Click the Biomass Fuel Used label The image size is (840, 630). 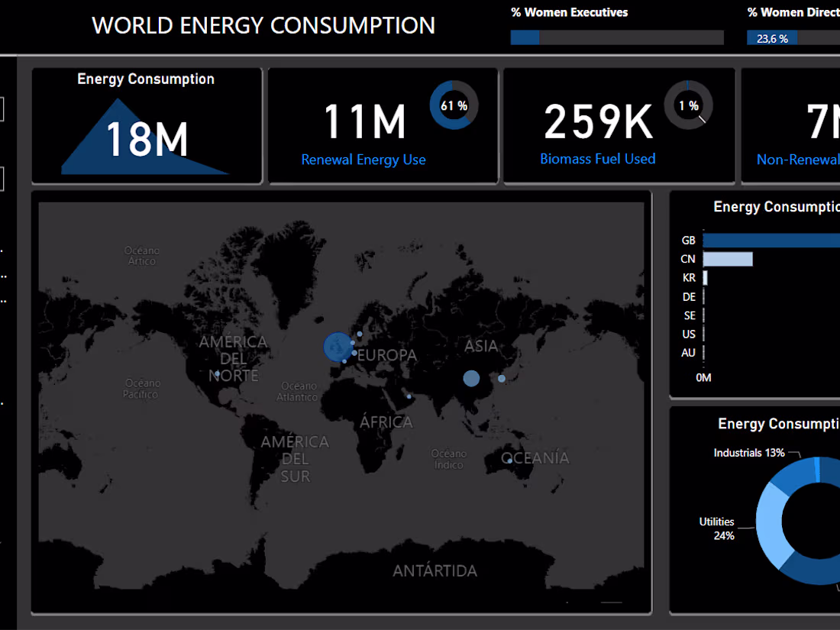click(x=597, y=158)
